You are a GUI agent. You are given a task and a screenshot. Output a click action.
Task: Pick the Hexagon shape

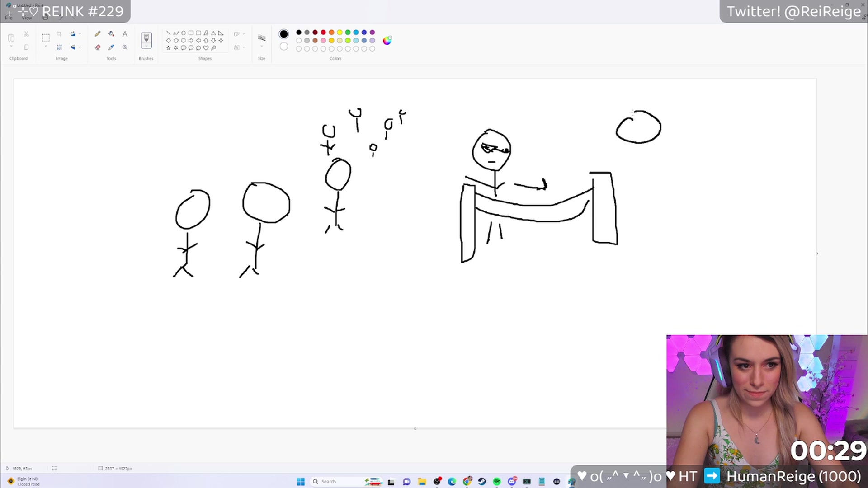pyautogui.click(x=183, y=40)
